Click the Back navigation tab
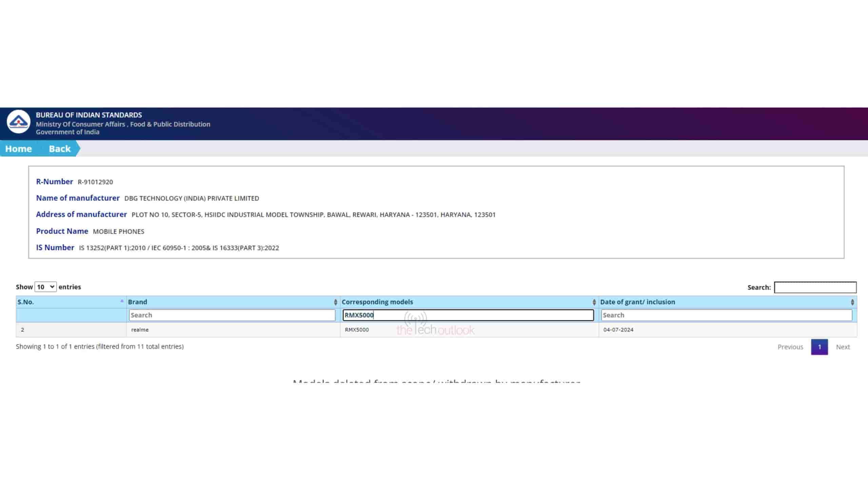Screen dimensions: 868x488 [x=60, y=149]
